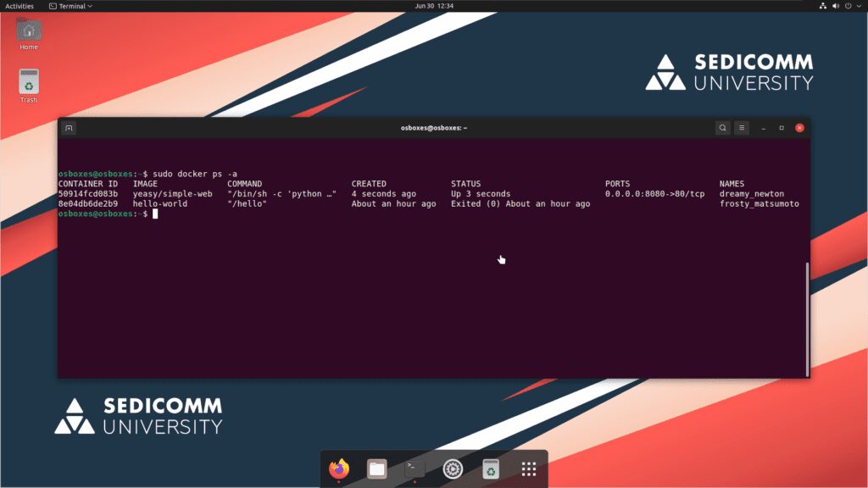Open the clock showing Jun 30 12:34
This screenshot has width=868, height=488.
coord(434,6)
